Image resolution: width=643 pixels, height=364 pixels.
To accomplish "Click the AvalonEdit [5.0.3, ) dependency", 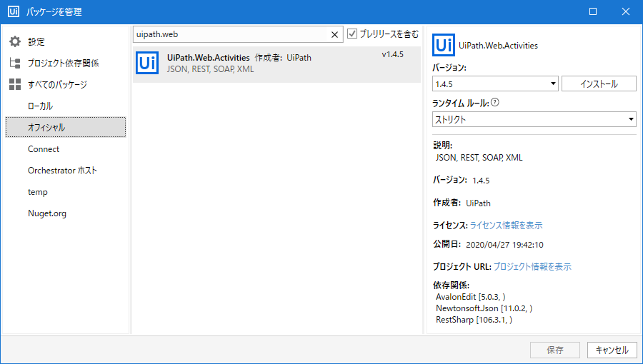I will [470, 297].
